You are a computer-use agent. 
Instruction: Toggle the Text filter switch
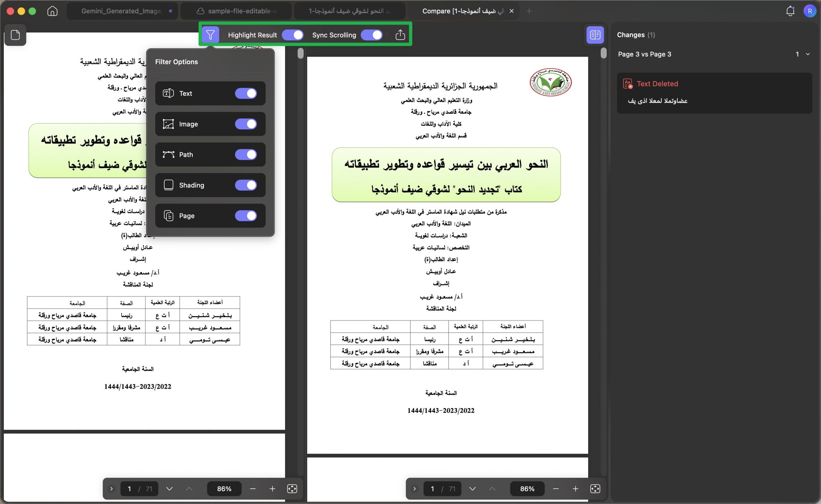point(246,93)
